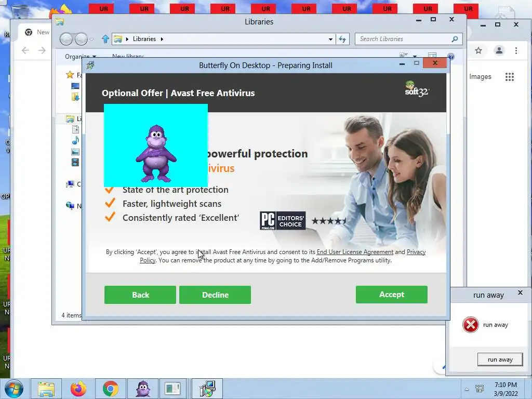Open File Explorer from the taskbar
The width and height of the screenshot is (532, 399).
coord(46,389)
